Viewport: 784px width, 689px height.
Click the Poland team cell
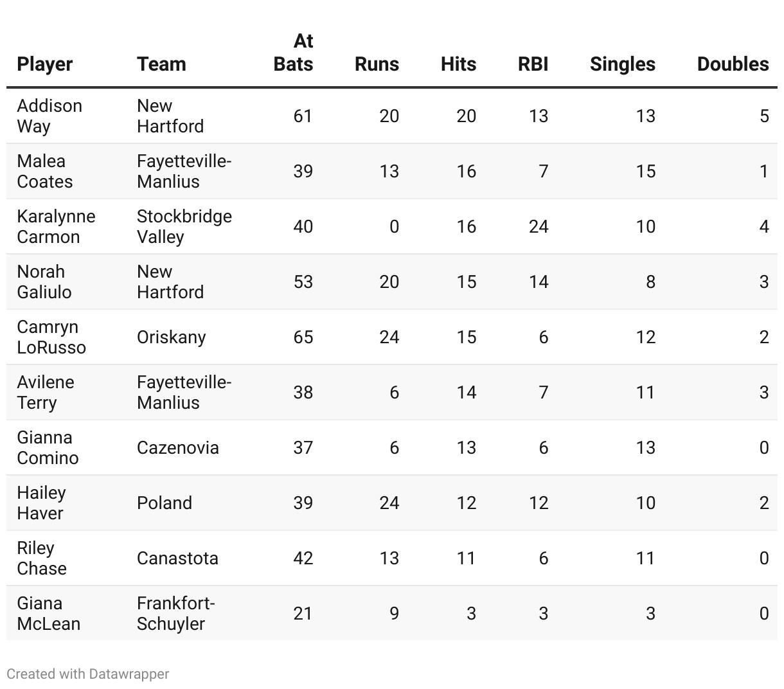click(165, 503)
